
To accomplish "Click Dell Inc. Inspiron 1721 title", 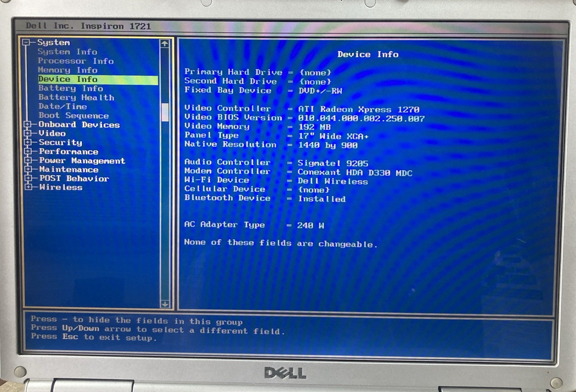I will tap(88, 26).
